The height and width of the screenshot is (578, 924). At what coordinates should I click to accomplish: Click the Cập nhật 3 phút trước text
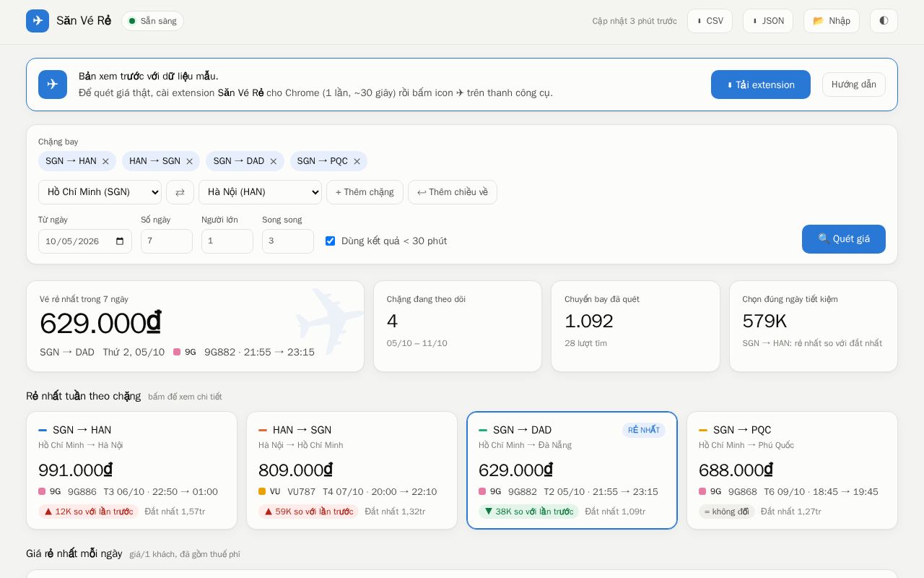(x=635, y=21)
